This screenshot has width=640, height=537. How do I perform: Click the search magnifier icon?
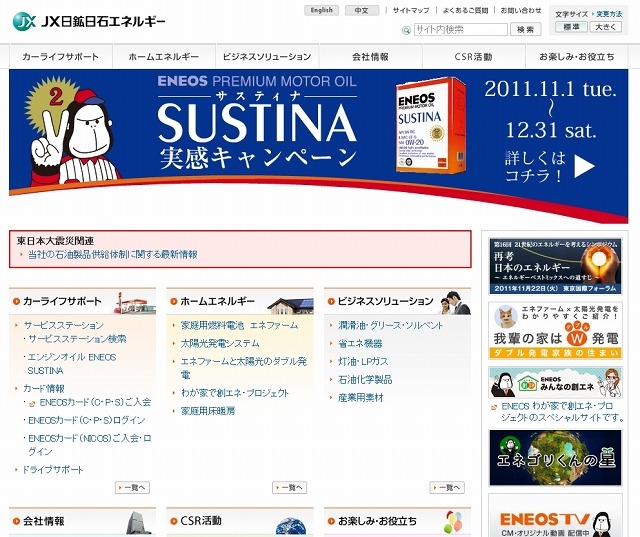tap(406, 30)
